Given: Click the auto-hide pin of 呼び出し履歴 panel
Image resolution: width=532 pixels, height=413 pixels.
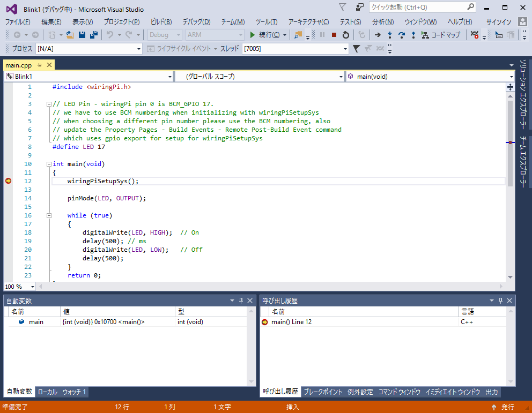Looking at the screenshot, I should point(500,301).
